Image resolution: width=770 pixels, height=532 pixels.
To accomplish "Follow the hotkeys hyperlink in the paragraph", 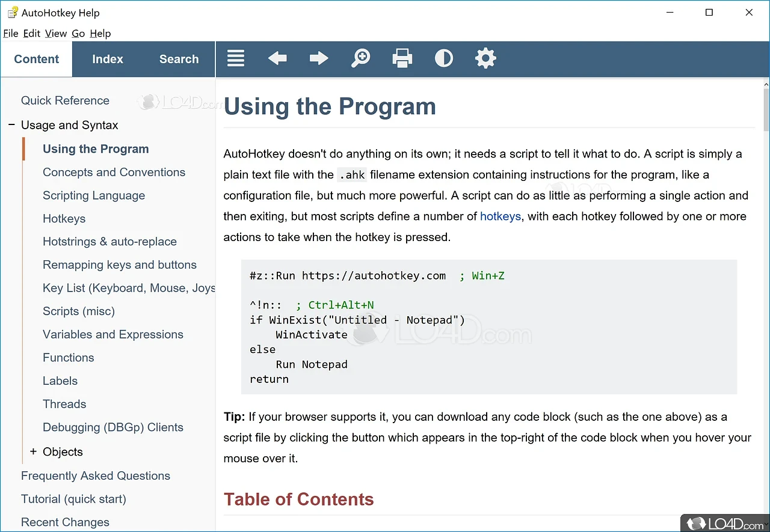I will point(500,216).
